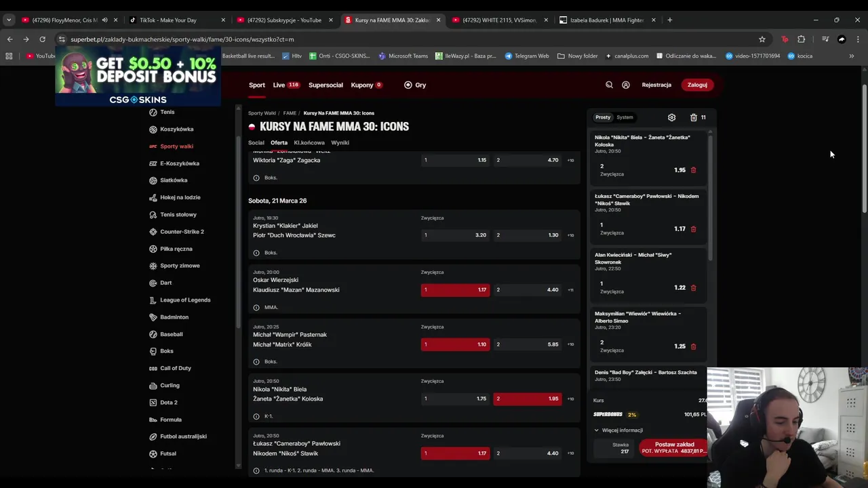This screenshot has height=488, width=868.
Task: Deselect odds 1.95 for Żaneta Koloska
Action: pos(528,399)
